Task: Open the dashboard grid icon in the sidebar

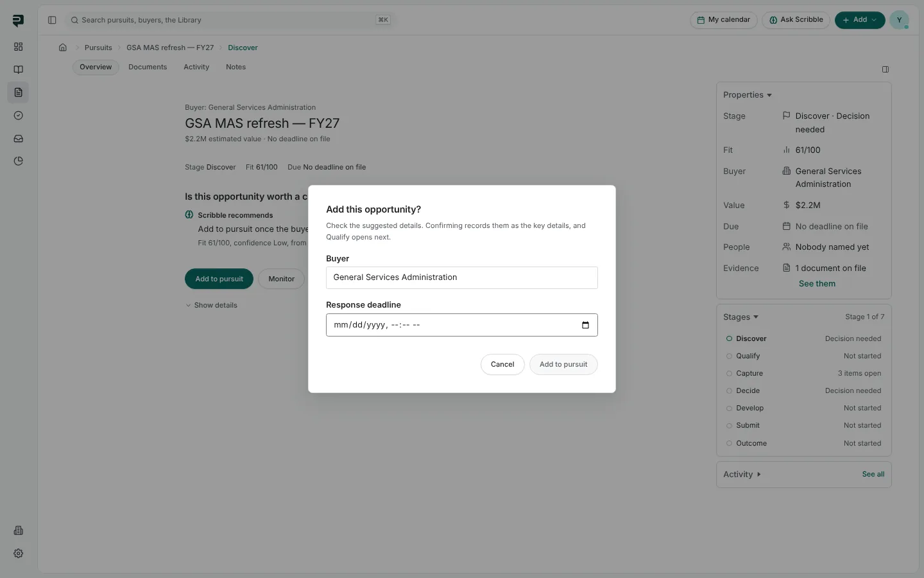Action: point(18,47)
